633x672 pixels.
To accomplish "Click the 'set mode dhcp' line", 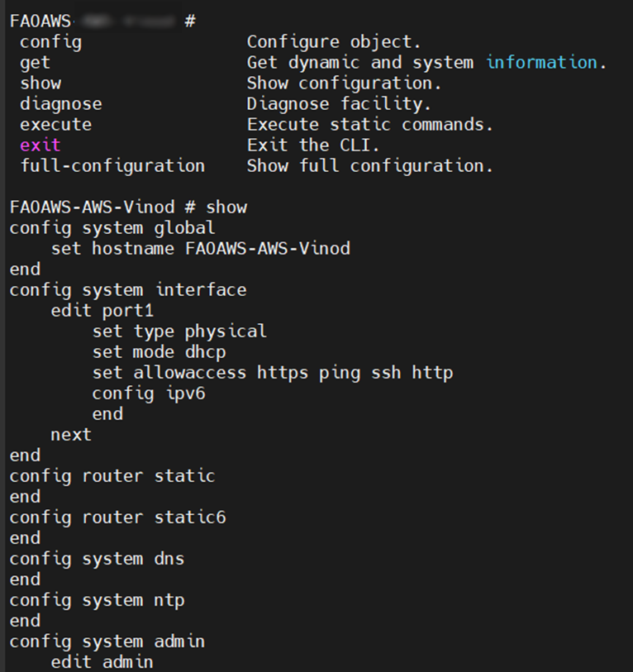I will 159,352.
